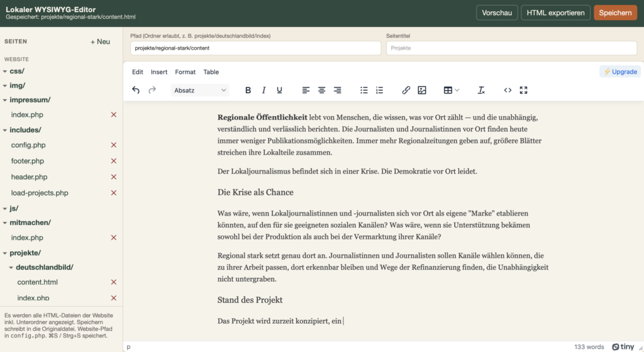Viewport: 644px width, 352px height.
Task: Toggle italic formatting
Action: click(x=264, y=91)
